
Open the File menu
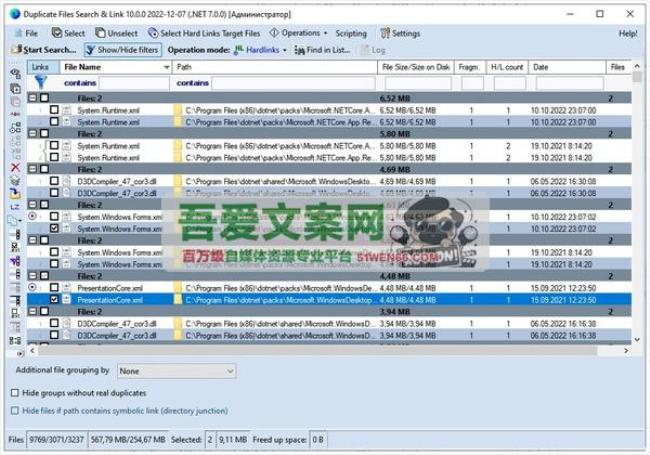point(27,33)
